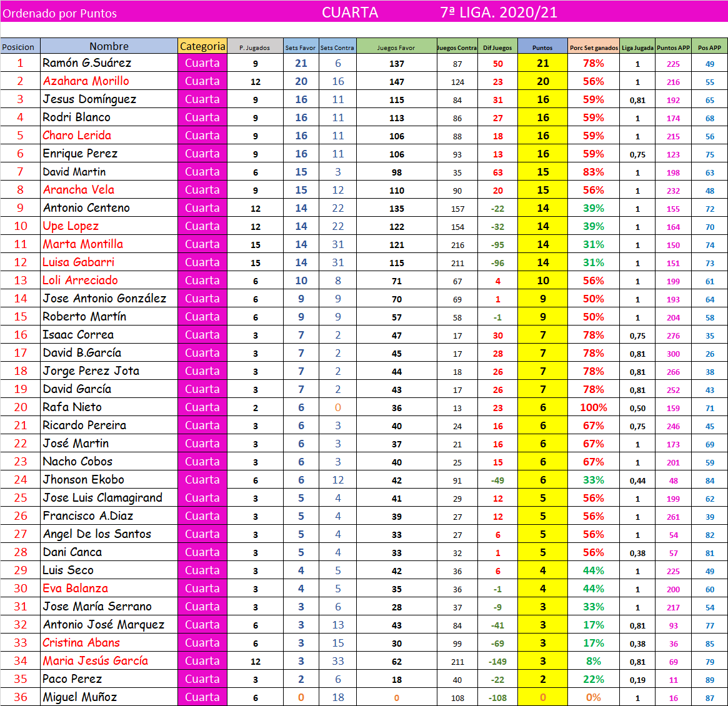
Task: Click the '0%' cell in Miguel Muñoz's row
Action: click(x=594, y=697)
